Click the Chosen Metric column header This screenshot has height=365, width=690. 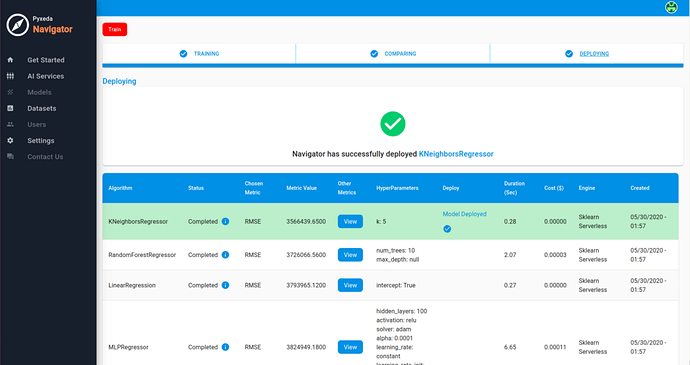[x=253, y=188]
